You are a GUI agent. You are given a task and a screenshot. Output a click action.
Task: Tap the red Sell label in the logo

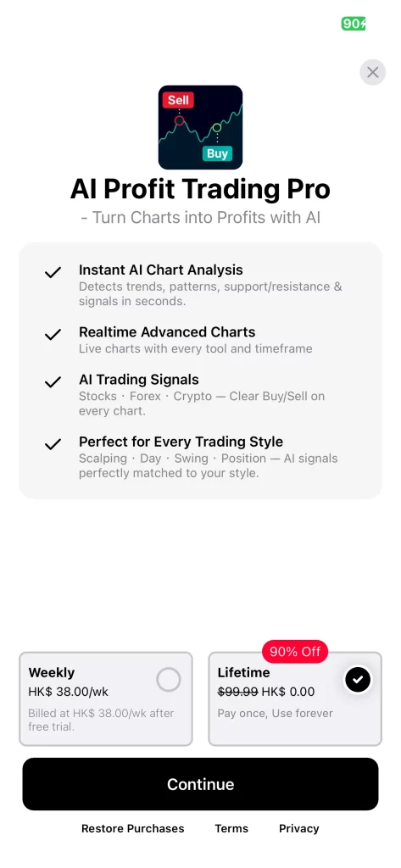point(178,100)
